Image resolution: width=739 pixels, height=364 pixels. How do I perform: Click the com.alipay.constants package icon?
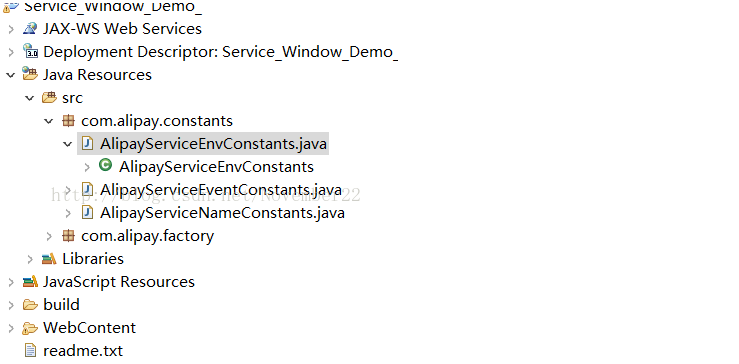(x=68, y=121)
